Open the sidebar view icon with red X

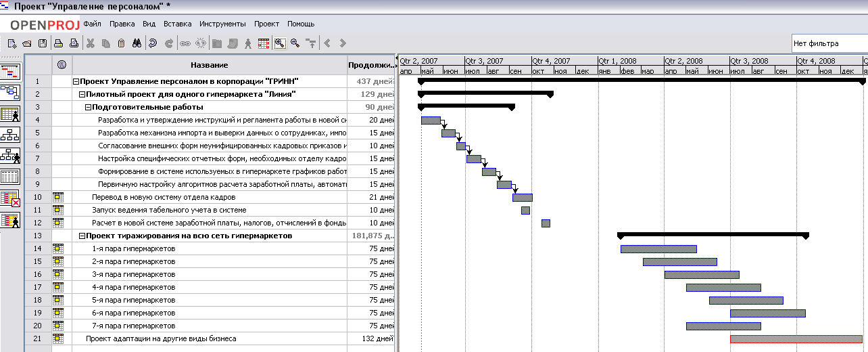tap(11, 198)
